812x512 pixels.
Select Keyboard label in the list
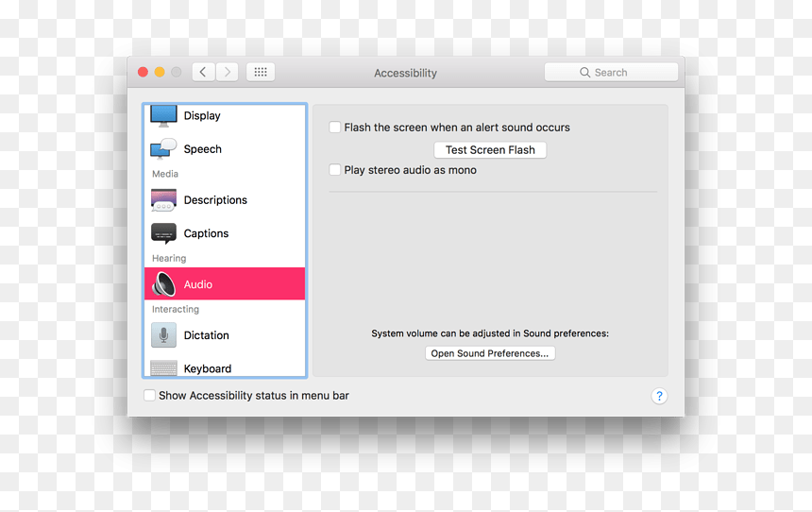point(208,368)
